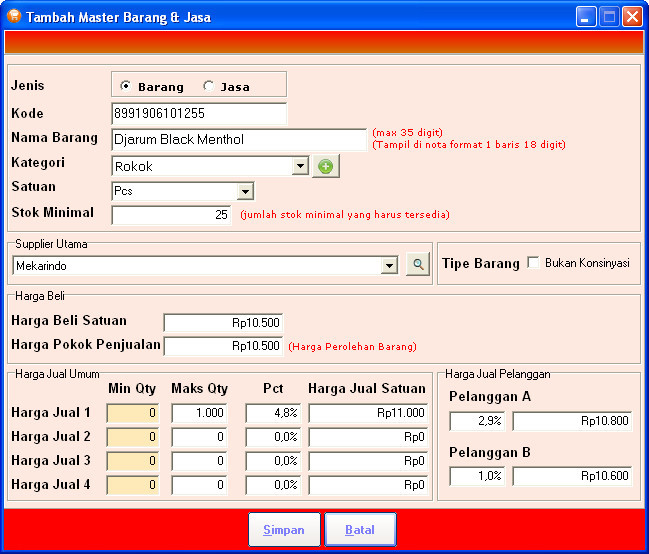Click Harga Jual 2 Min Qty field
The width and height of the screenshot is (649, 554).
(x=133, y=437)
